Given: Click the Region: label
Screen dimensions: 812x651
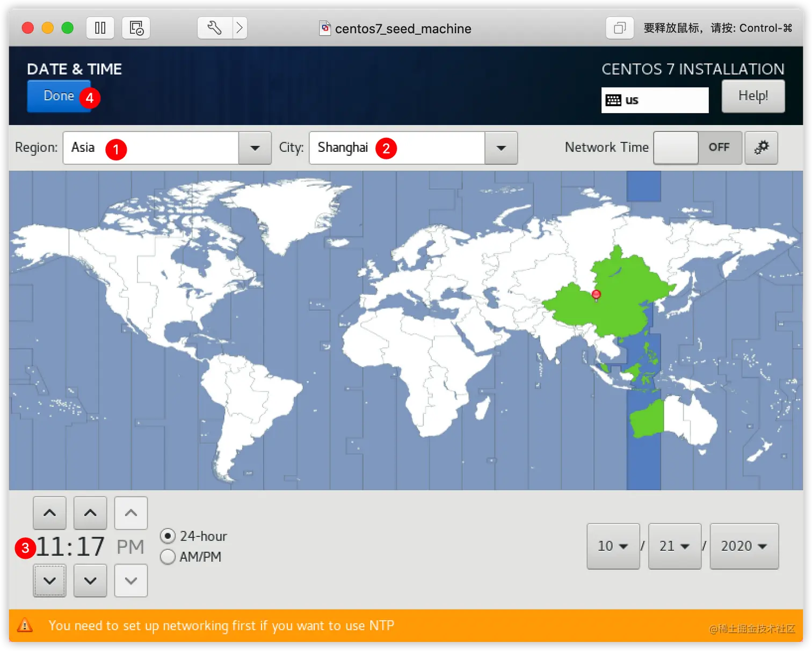Looking at the screenshot, I should tap(36, 148).
